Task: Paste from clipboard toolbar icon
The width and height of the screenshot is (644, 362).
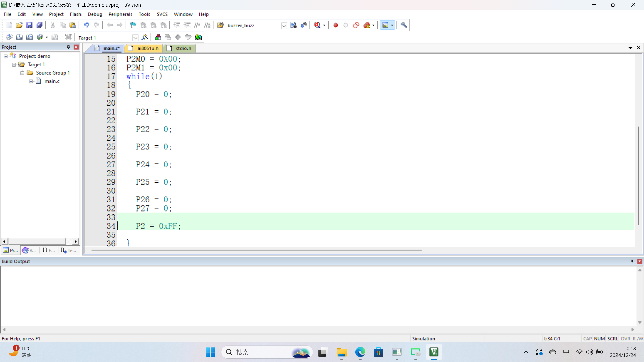Action: click(73, 25)
